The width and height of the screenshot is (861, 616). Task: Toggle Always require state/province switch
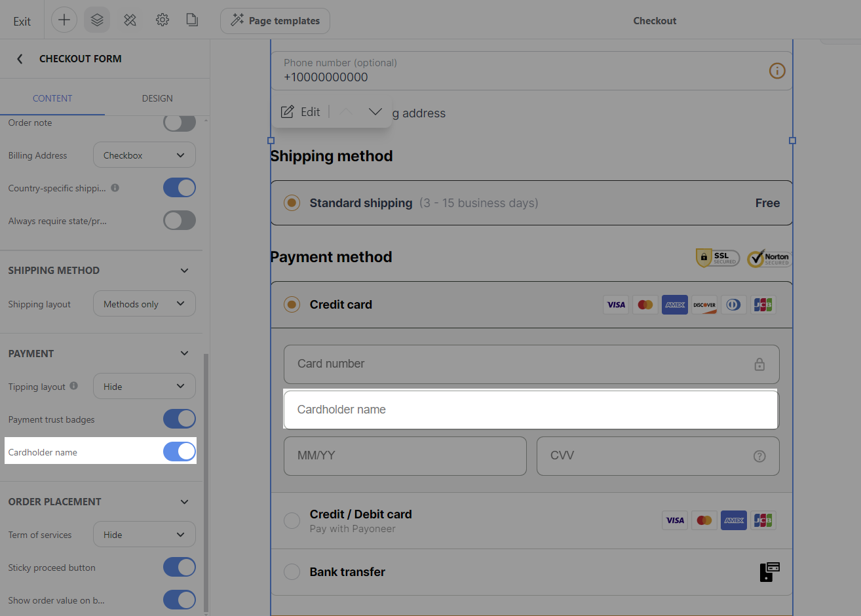(180, 220)
